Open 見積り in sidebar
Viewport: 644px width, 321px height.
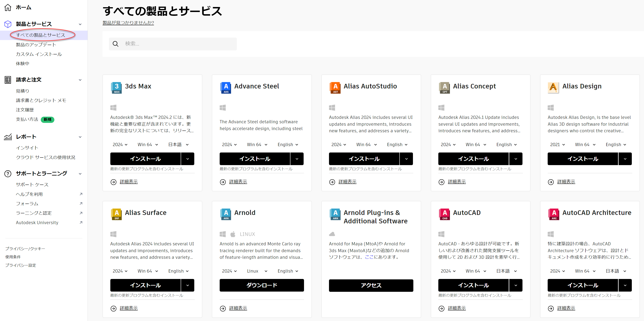(23, 91)
